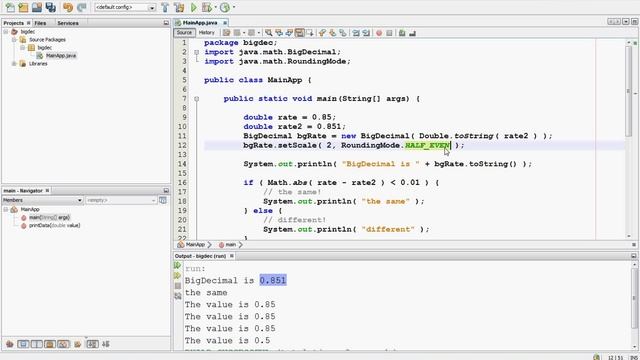Re-run the program from Output panel
This screenshot has height=360, width=640.
[x=178, y=266]
